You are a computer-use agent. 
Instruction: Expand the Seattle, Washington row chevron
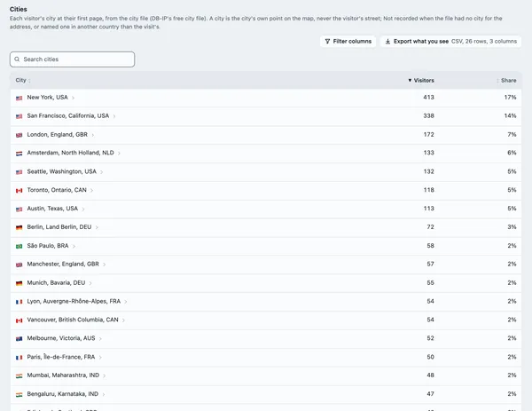(x=101, y=172)
